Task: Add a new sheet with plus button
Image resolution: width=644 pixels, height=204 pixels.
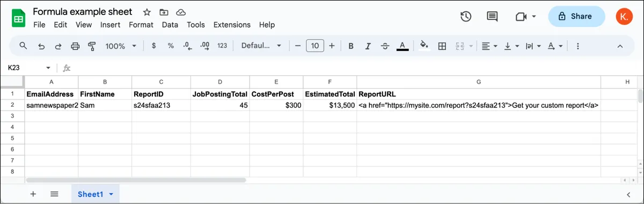Action: [33, 194]
